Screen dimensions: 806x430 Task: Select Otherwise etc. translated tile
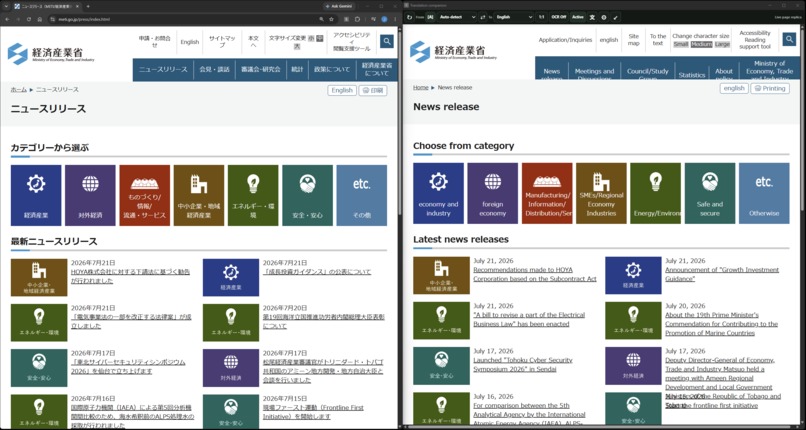click(x=764, y=193)
